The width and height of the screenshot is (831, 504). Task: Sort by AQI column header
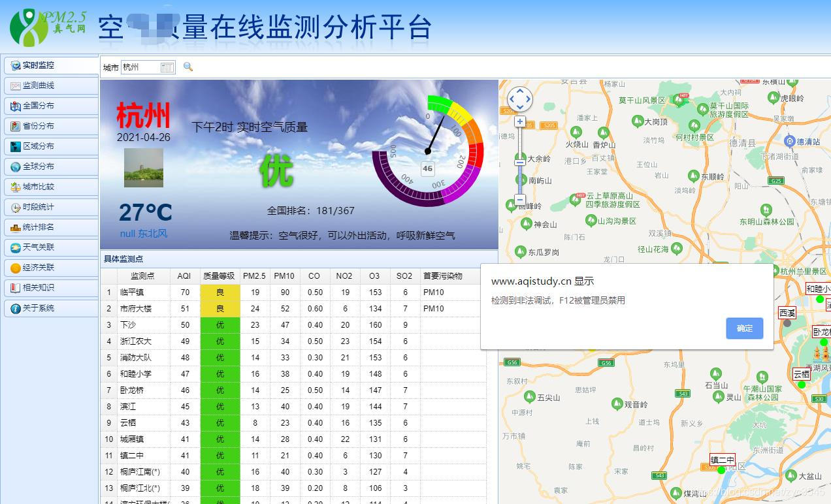coord(184,276)
